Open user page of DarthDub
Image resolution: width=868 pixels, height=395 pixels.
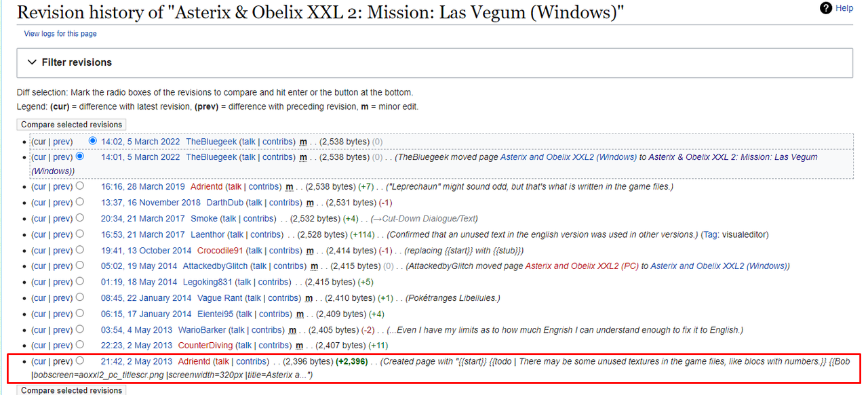pyautogui.click(x=225, y=203)
